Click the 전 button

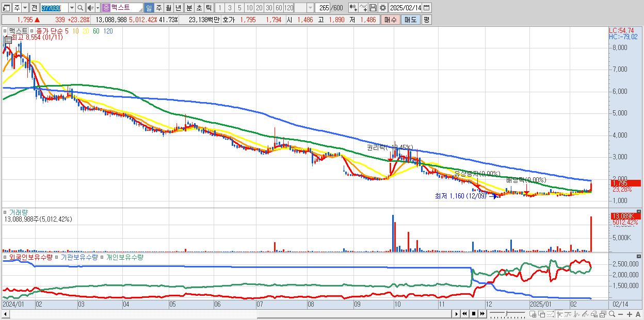pos(34,8)
